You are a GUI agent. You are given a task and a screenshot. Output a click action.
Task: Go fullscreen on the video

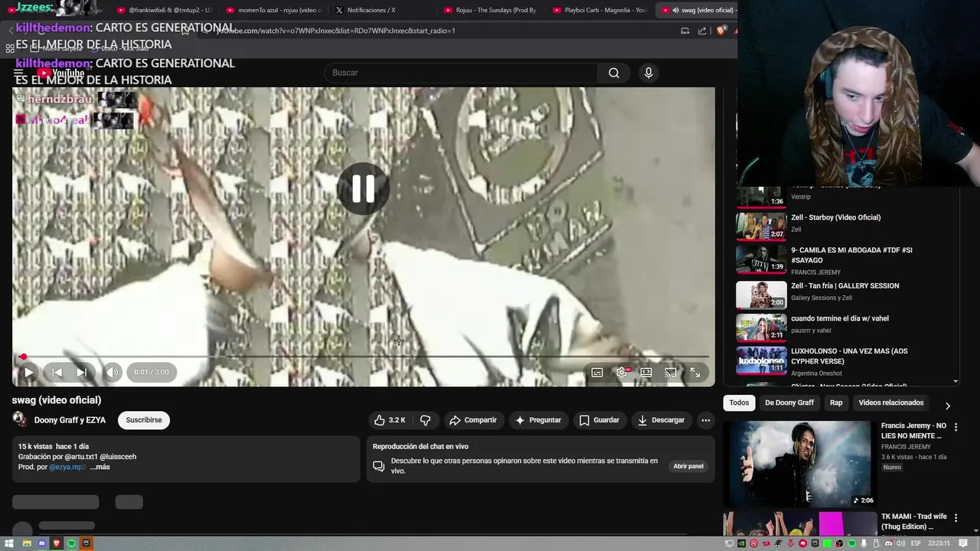tap(695, 373)
